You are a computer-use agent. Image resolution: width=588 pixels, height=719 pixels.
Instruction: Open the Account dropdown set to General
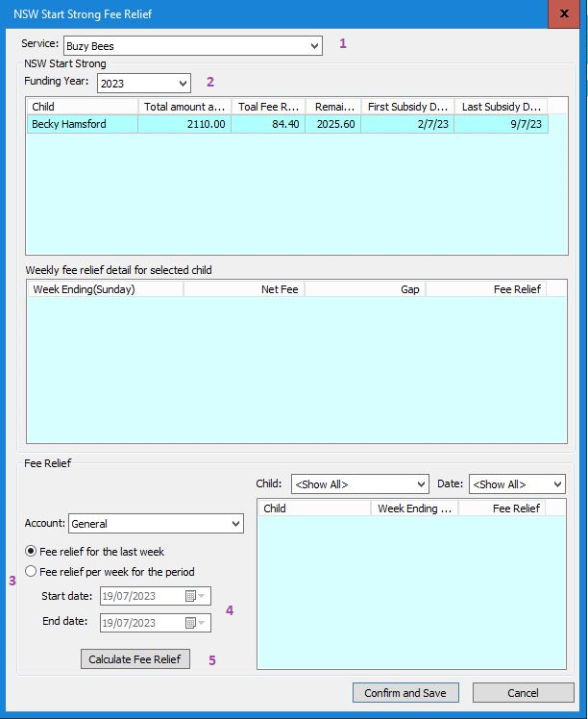235,524
